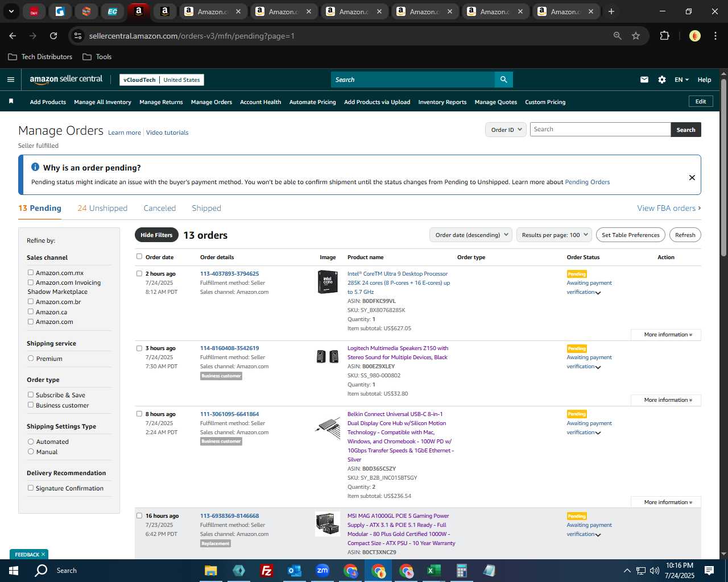Open File Explorer from the taskbar
Viewport: 728px width, 582px height.
pyautogui.click(x=211, y=571)
